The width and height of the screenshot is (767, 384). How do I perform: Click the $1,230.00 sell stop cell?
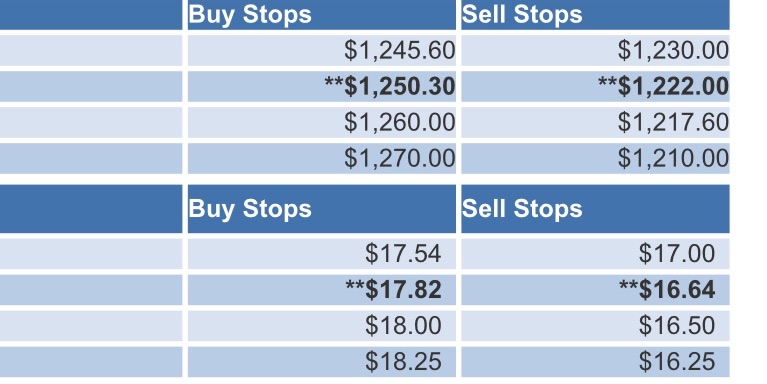coord(595,50)
